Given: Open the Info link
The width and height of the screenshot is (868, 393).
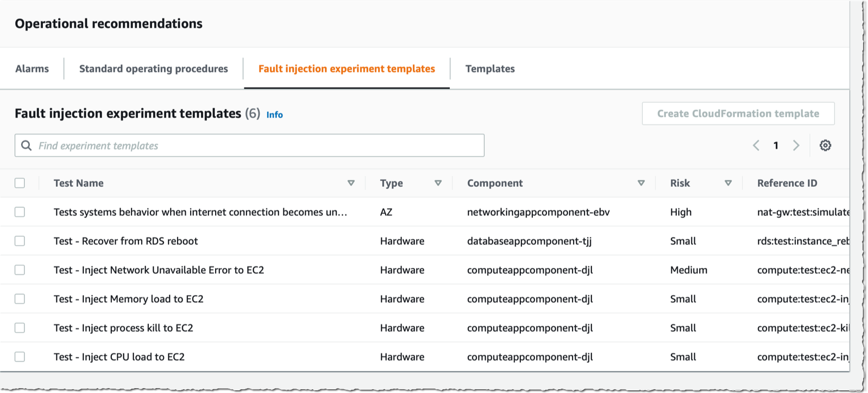Looking at the screenshot, I should [x=274, y=115].
